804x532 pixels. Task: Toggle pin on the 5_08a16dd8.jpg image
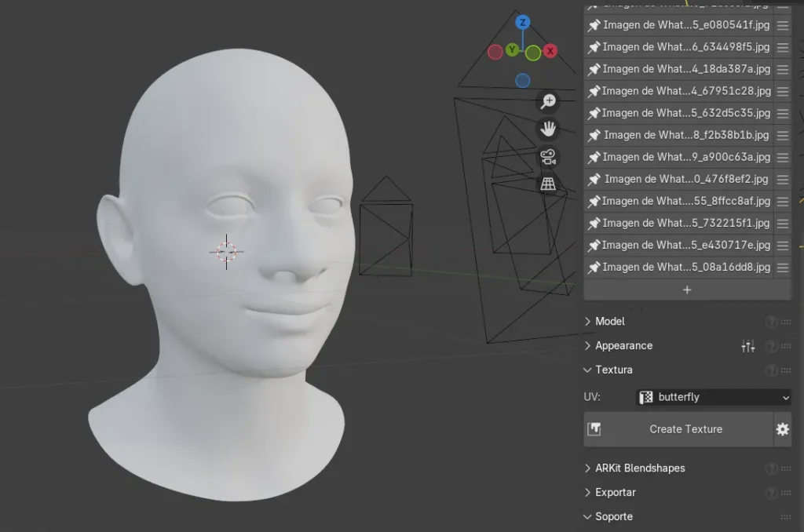594,267
